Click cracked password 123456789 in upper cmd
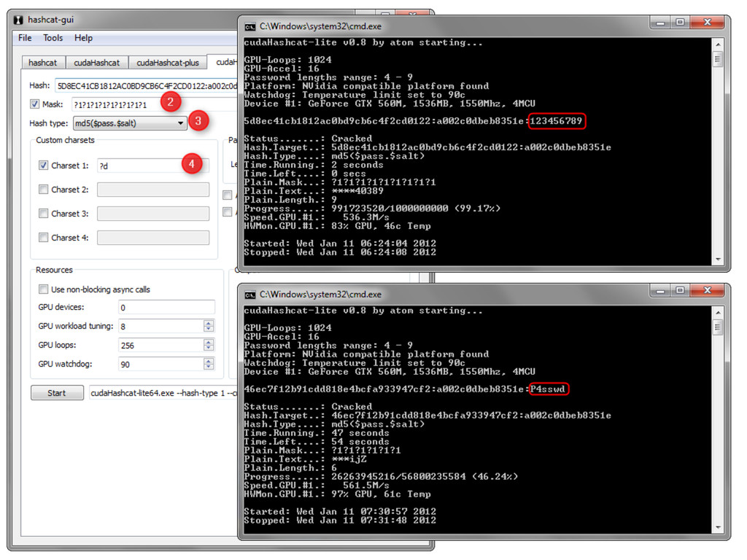 click(x=557, y=121)
